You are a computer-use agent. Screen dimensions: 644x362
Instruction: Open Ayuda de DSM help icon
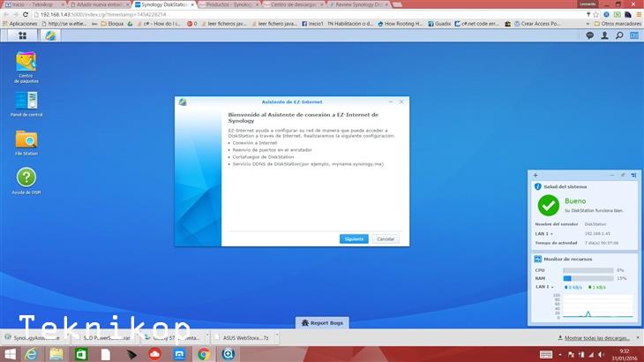click(x=26, y=178)
